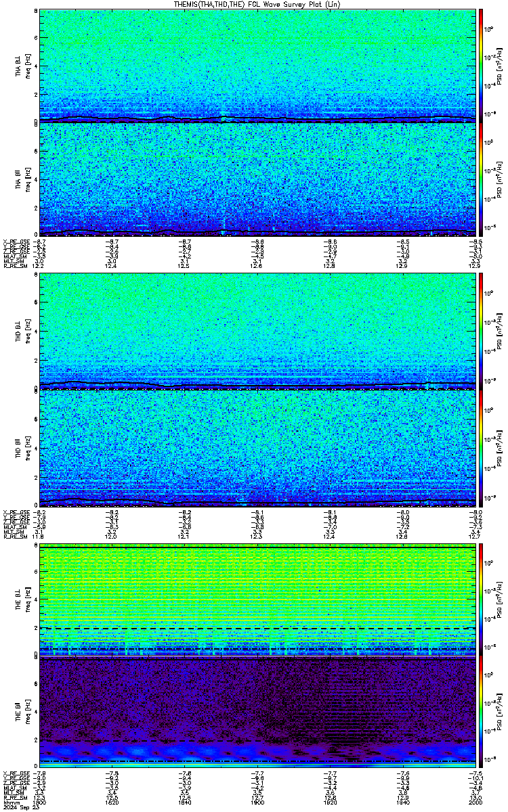Click the 'THE B⊥ freq [Hz]' axis label
The height and width of the screenshot is (812, 508).
click(x=22, y=600)
